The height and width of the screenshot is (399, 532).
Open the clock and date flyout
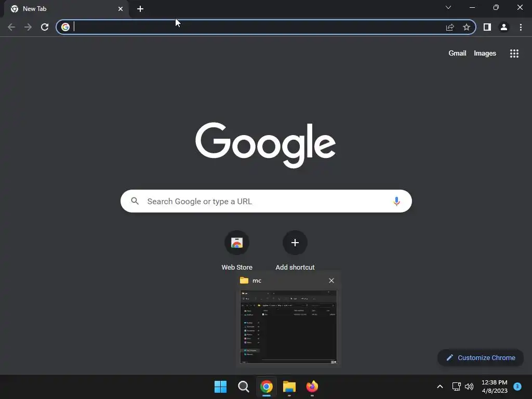495,387
